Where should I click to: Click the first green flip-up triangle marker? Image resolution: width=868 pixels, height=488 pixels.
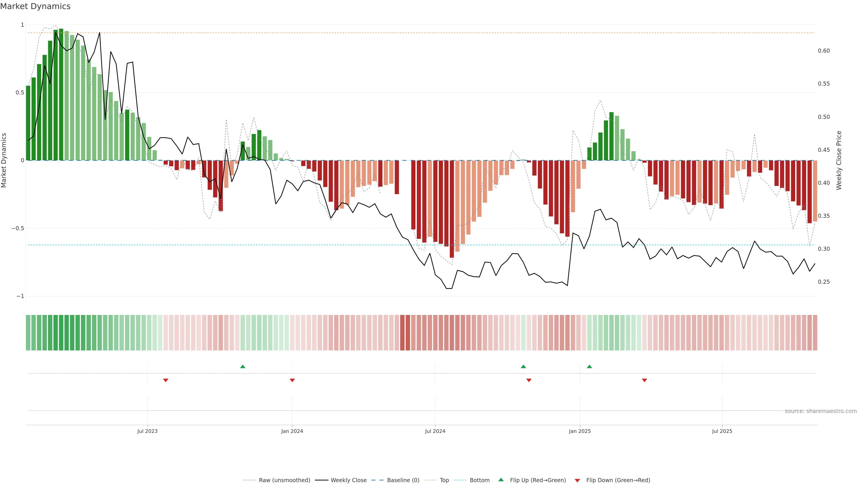tap(243, 366)
